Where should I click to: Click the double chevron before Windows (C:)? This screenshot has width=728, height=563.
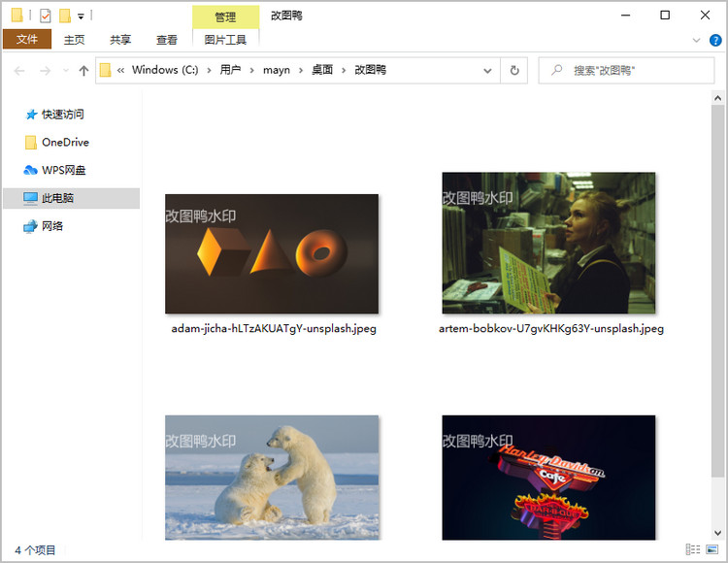tap(120, 71)
